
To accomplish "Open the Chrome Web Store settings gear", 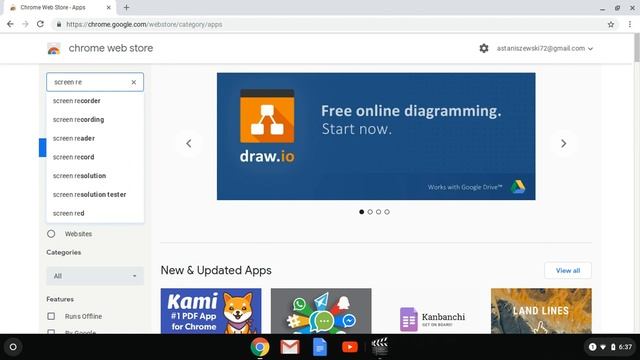I will 484,48.
